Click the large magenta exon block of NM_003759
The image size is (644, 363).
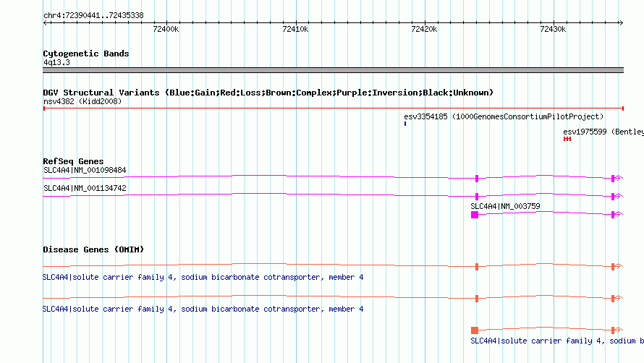pos(475,215)
